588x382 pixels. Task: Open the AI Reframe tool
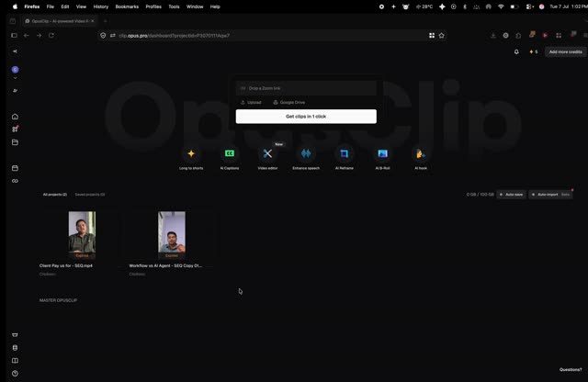(x=345, y=153)
